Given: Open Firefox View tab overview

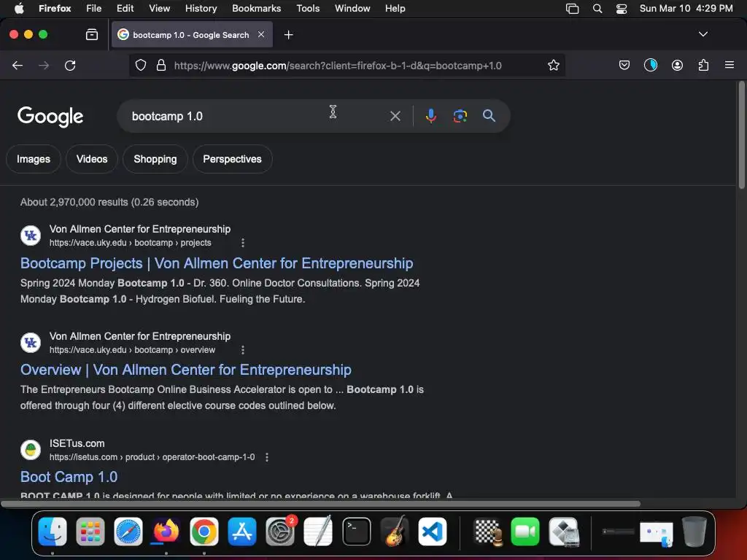Looking at the screenshot, I should coord(92,35).
